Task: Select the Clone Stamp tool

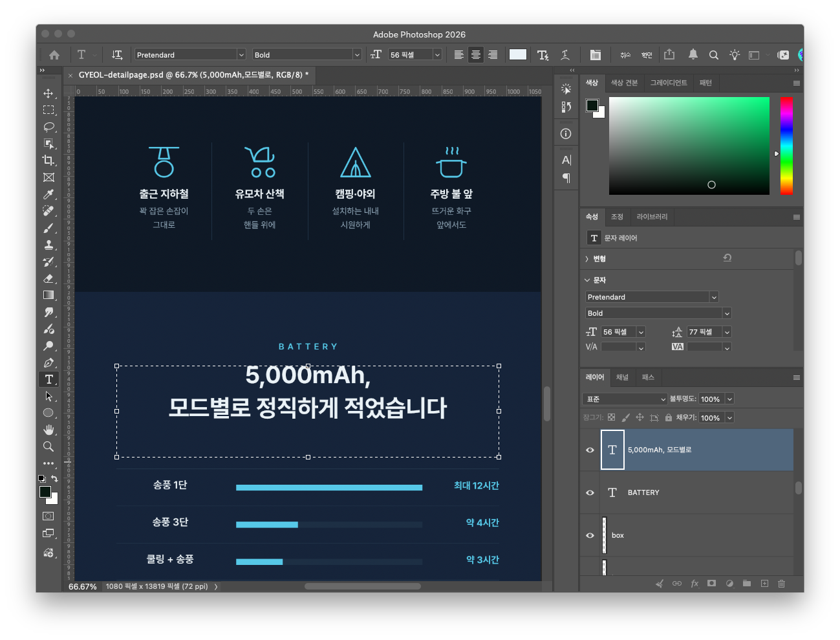Action: (48, 245)
